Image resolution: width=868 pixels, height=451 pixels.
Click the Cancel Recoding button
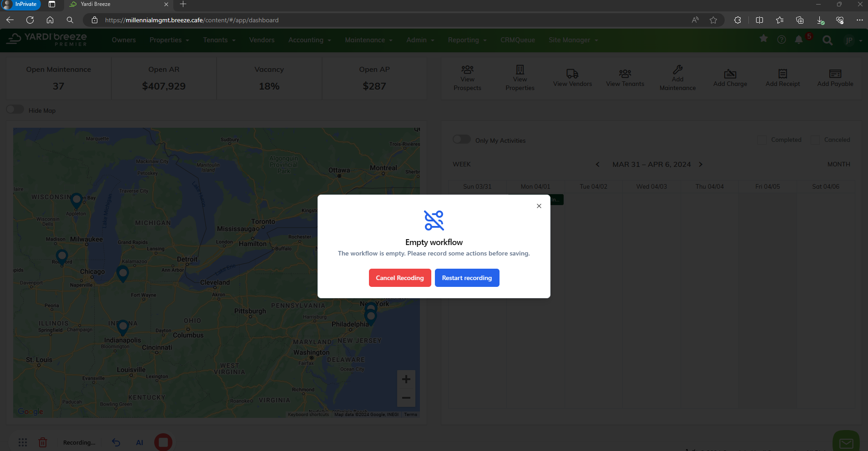[x=399, y=278]
